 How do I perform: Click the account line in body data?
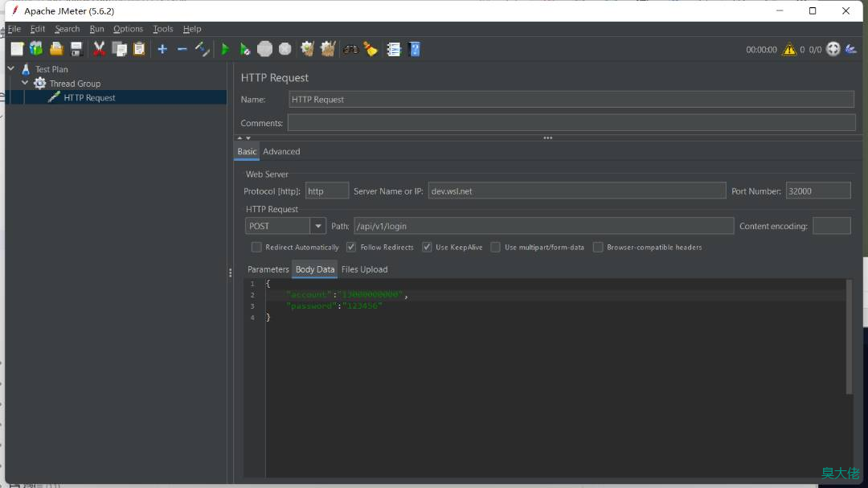346,295
